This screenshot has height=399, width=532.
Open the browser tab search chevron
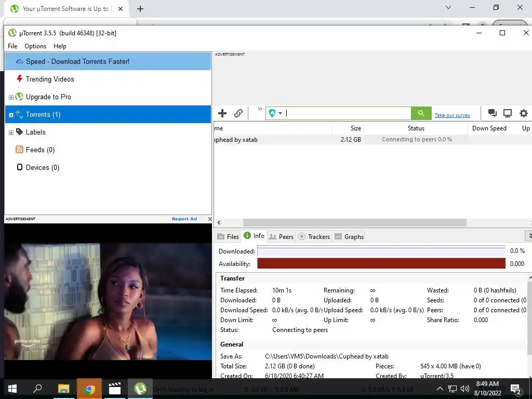point(448,7)
